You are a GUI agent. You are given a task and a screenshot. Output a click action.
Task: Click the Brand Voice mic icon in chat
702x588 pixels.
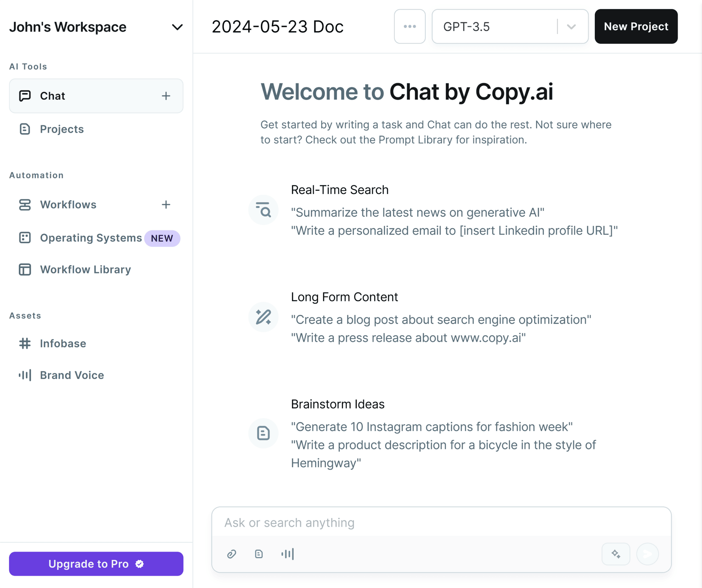(288, 553)
